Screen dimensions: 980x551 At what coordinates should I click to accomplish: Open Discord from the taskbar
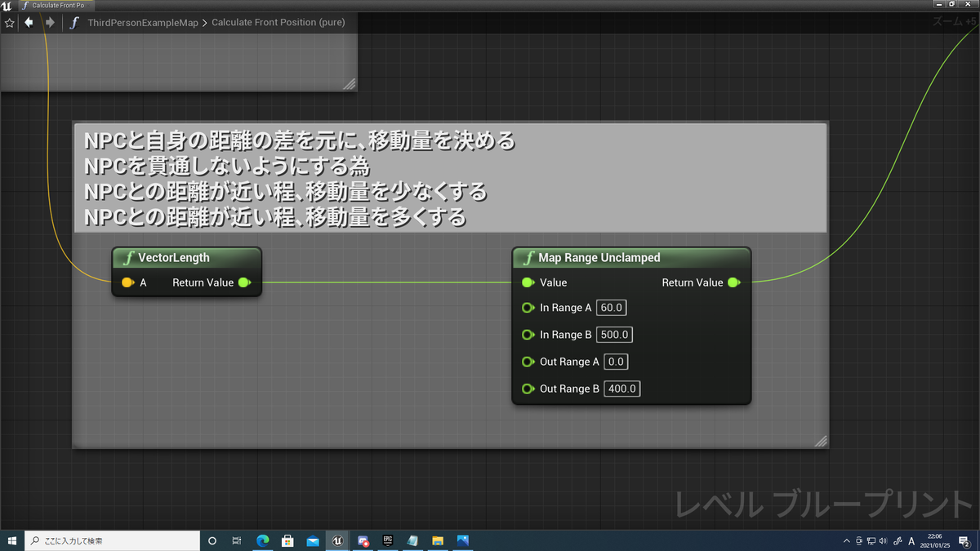(x=363, y=540)
